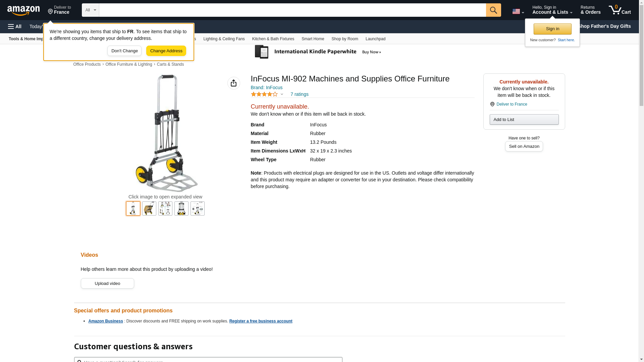Select the second product thumbnail
The height and width of the screenshot is (362, 644).
(149, 208)
